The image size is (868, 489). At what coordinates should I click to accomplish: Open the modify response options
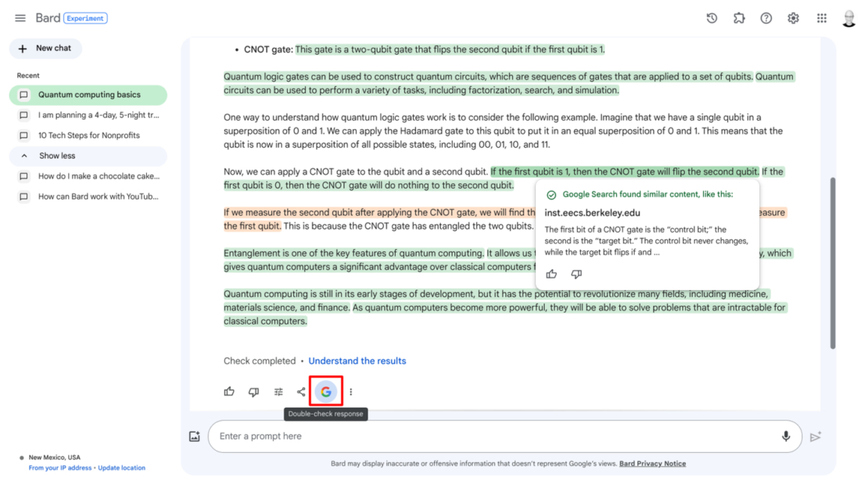[x=278, y=391]
